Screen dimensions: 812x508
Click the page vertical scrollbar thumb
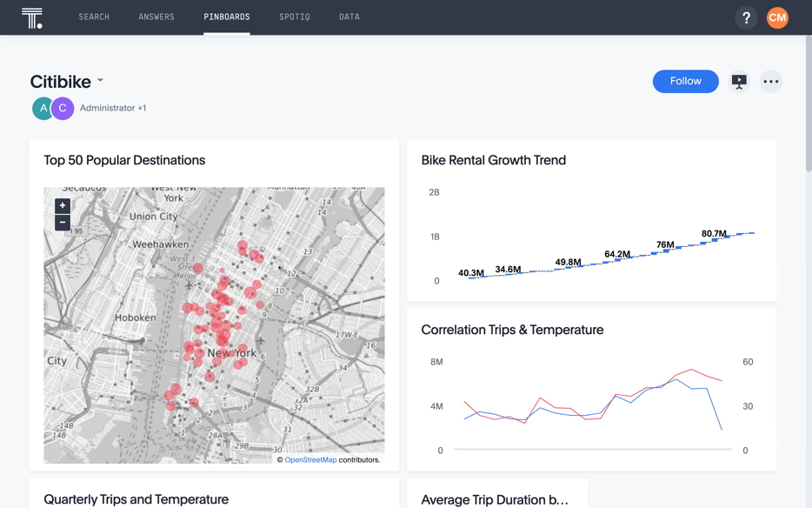pos(809,104)
